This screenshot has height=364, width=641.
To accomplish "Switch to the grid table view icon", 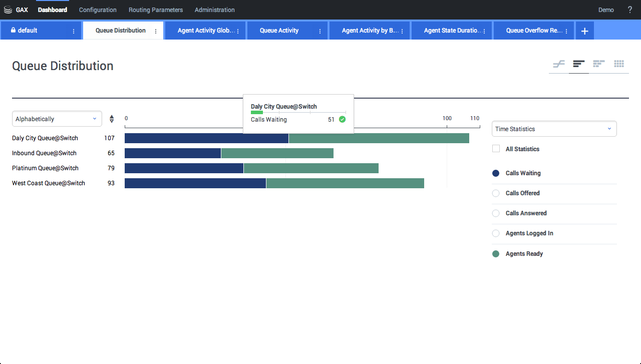I will pyautogui.click(x=619, y=64).
